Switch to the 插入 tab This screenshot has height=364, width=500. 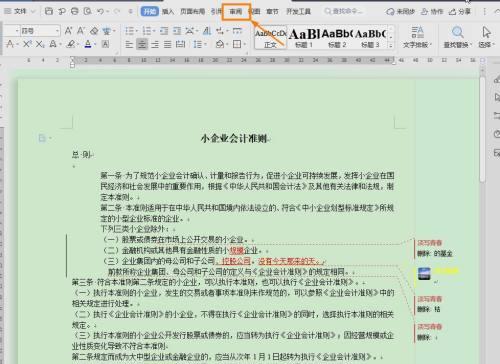point(168,11)
